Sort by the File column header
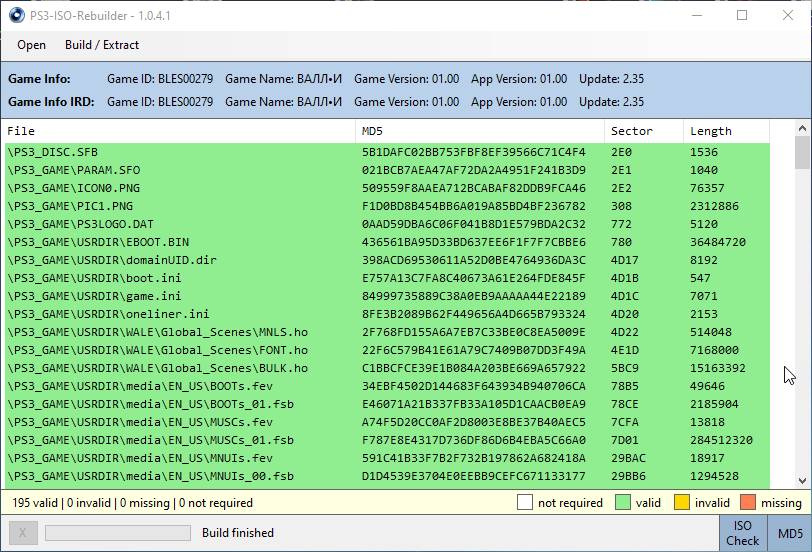Image resolution: width=812 pixels, height=552 pixels. click(179, 131)
